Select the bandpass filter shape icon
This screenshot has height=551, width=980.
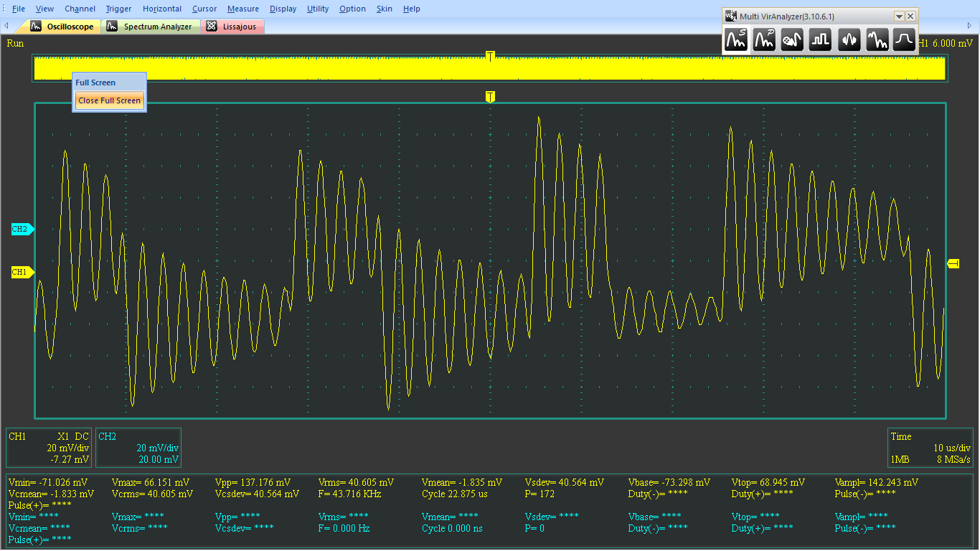click(904, 39)
